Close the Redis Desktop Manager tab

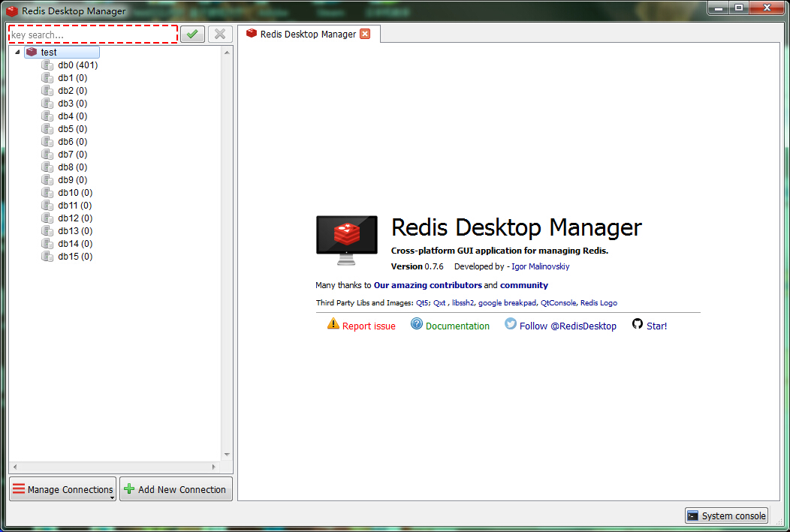click(365, 34)
